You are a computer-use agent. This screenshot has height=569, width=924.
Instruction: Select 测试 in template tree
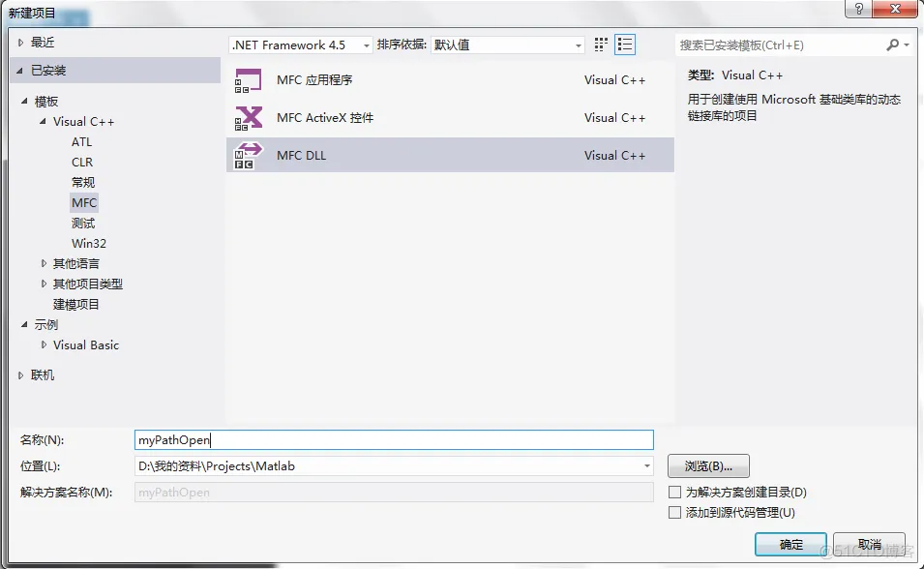83,223
